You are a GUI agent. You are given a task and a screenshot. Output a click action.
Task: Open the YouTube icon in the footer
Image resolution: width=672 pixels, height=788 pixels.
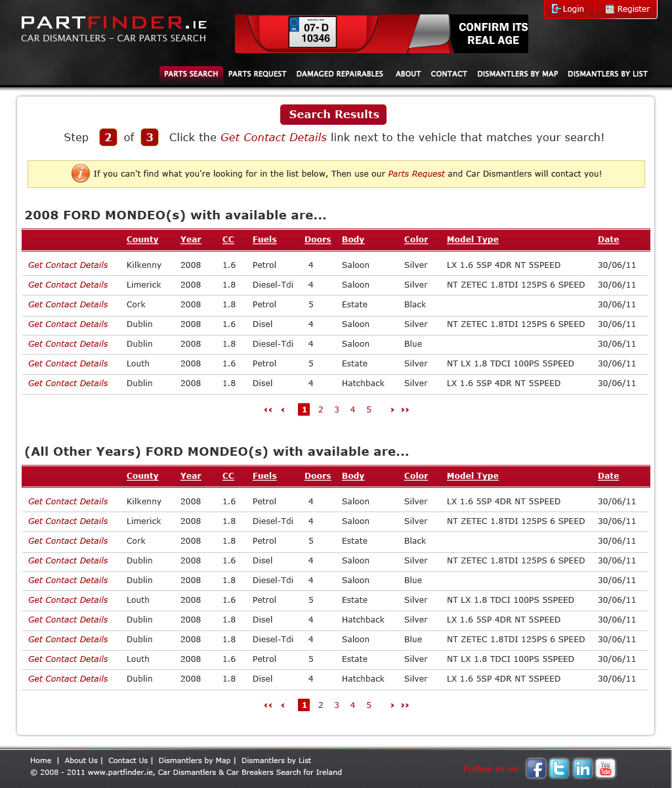click(x=605, y=768)
